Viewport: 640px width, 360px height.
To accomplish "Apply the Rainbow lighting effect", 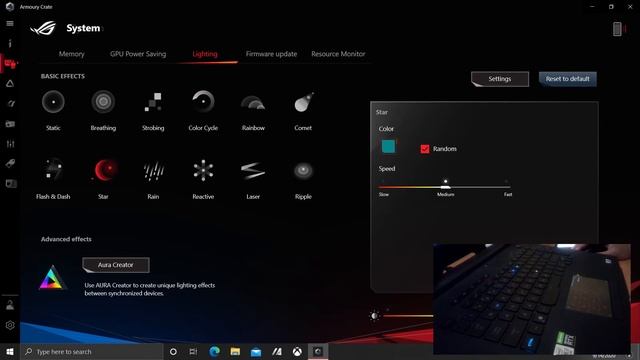I will (253, 102).
